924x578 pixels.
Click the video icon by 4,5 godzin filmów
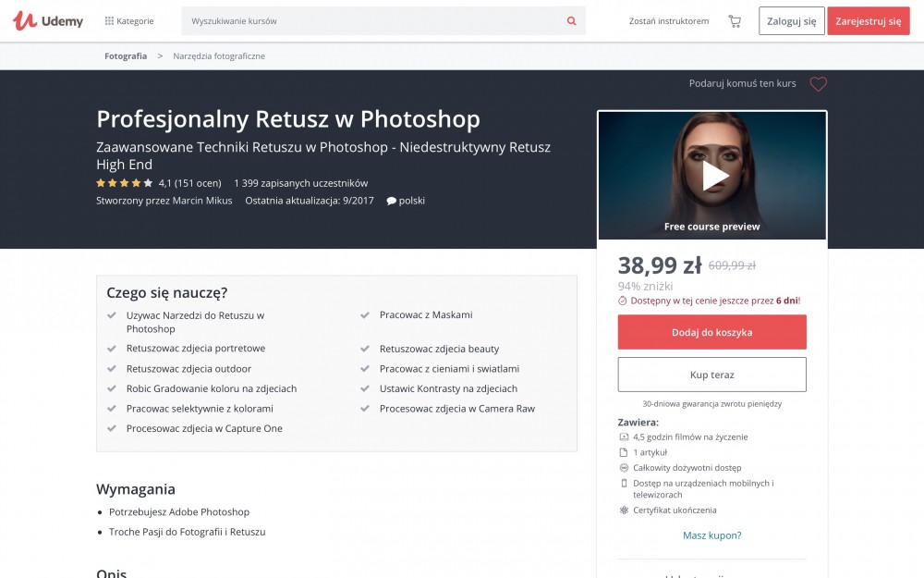(624, 437)
